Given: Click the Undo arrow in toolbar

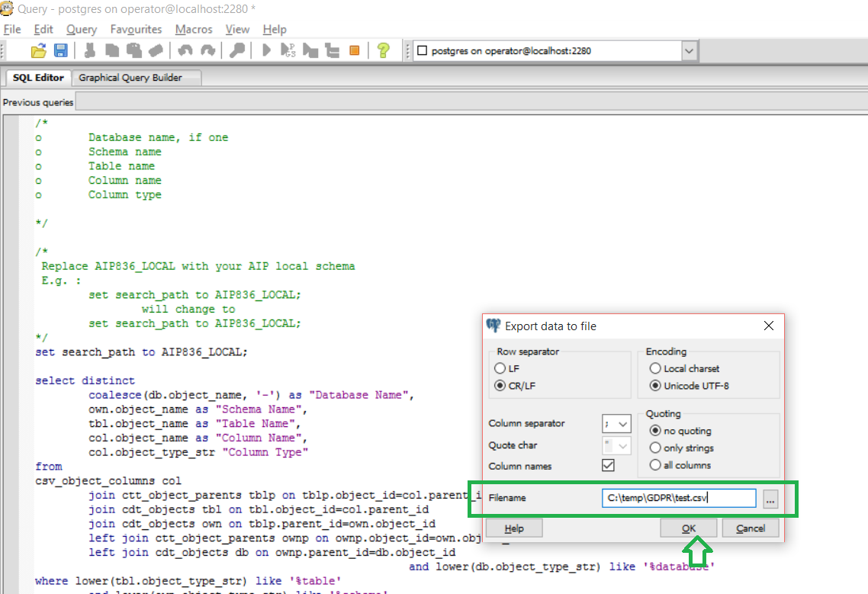Looking at the screenshot, I should (x=185, y=51).
